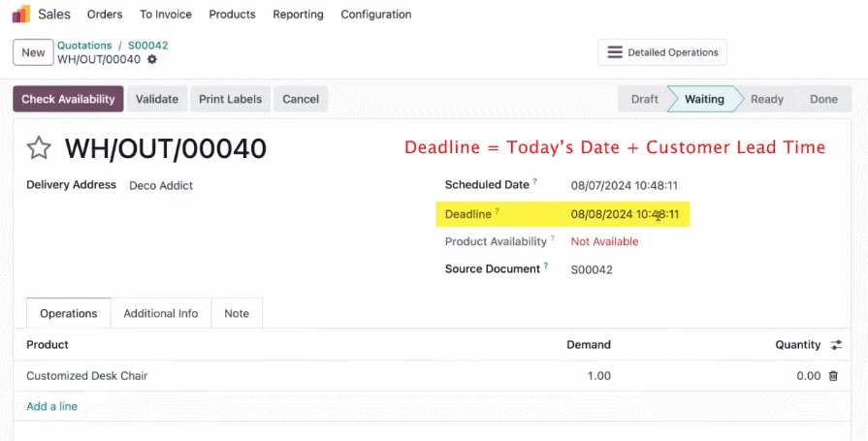
Task: Switch to the Additional Info tab
Action: point(161,313)
